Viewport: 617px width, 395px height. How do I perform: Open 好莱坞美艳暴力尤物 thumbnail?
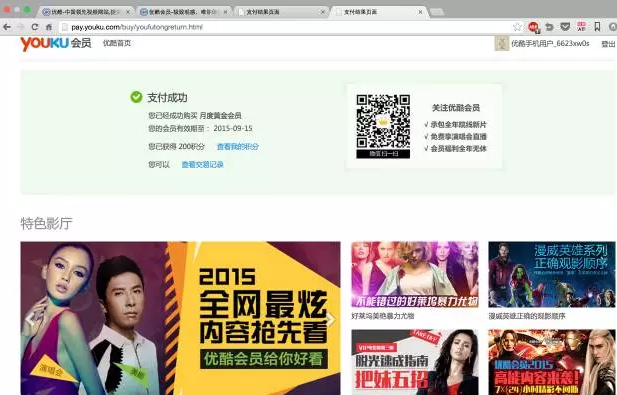[415, 274]
